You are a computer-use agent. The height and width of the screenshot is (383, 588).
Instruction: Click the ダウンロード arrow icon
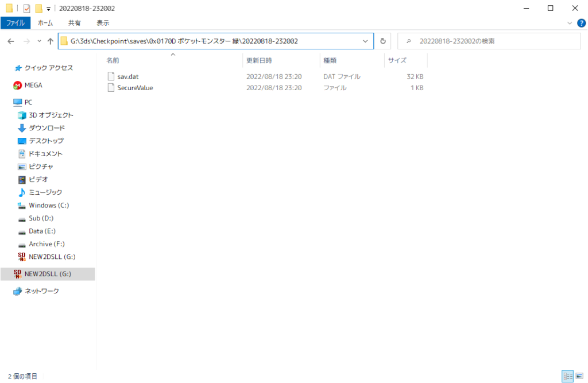[x=22, y=128]
